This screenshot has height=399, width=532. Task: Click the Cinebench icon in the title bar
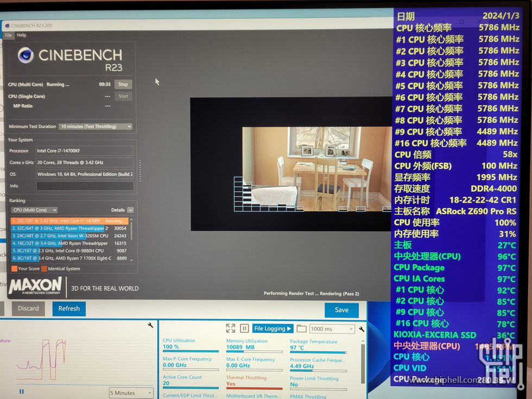coord(7,26)
